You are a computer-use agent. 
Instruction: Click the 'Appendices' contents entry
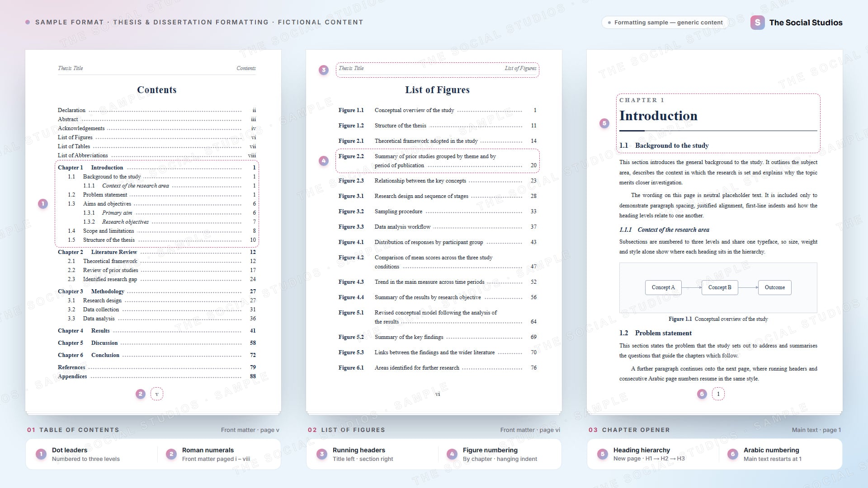click(157, 376)
